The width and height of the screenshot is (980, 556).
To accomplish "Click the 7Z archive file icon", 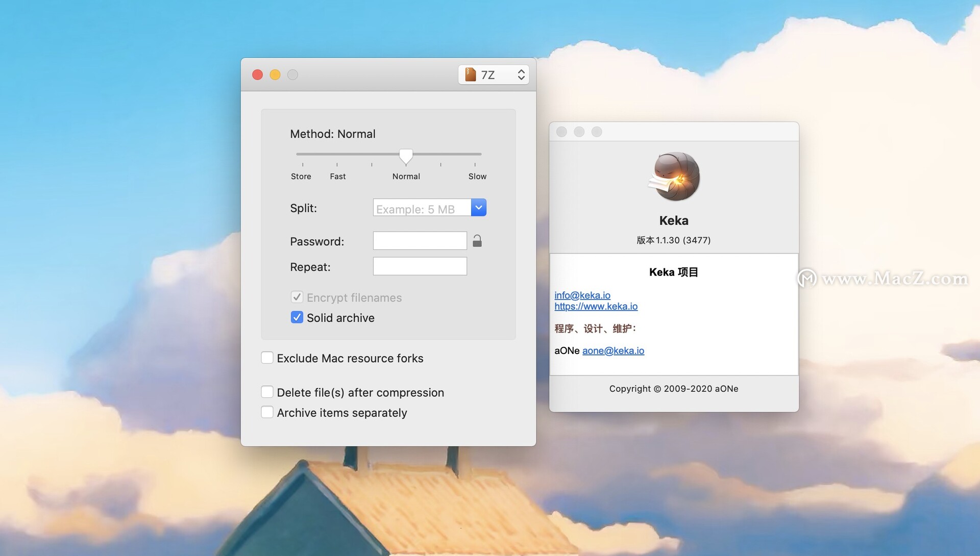I will [470, 75].
